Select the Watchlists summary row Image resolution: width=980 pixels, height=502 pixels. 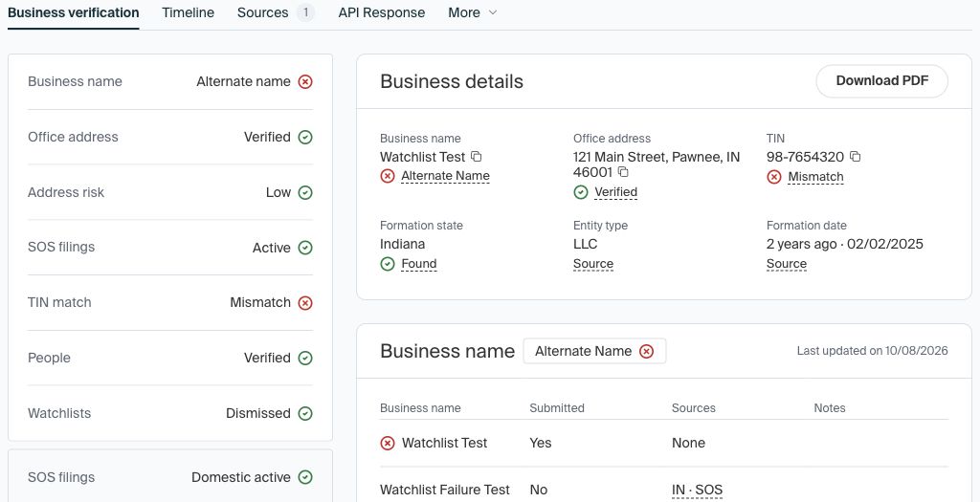(170, 413)
